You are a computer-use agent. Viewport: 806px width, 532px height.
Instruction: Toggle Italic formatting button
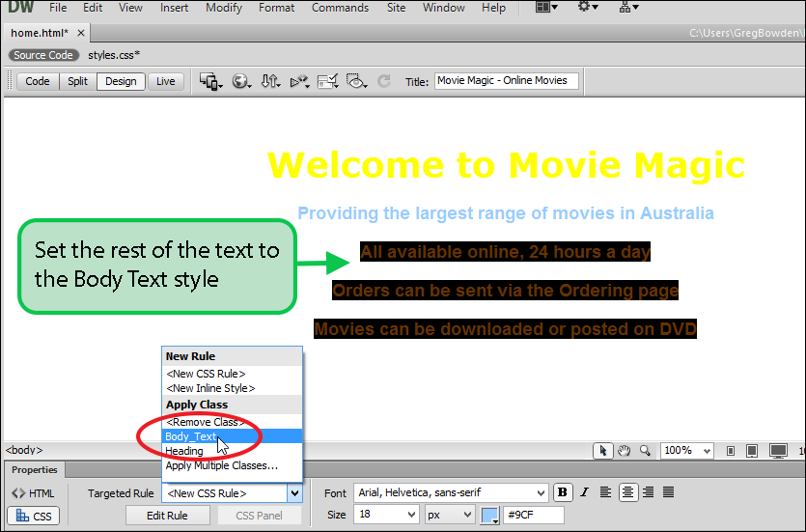tap(584, 492)
